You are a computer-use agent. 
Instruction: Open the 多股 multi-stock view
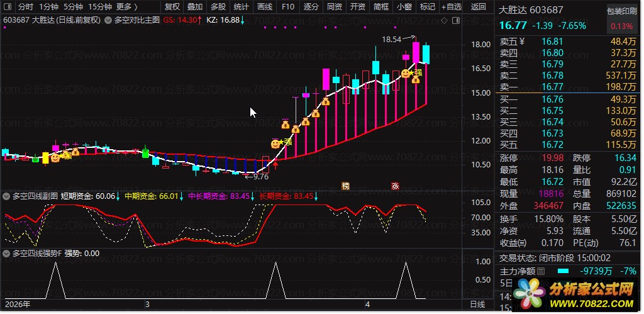coord(218,6)
